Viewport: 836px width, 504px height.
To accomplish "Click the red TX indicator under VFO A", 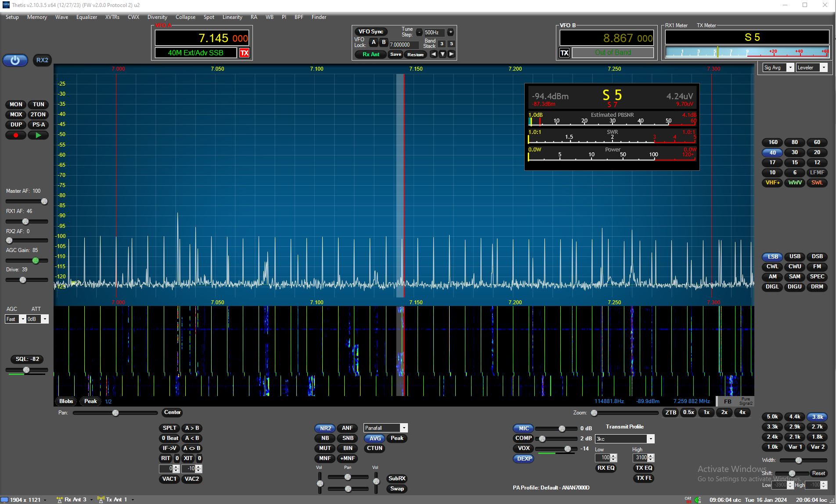I will [244, 53].
